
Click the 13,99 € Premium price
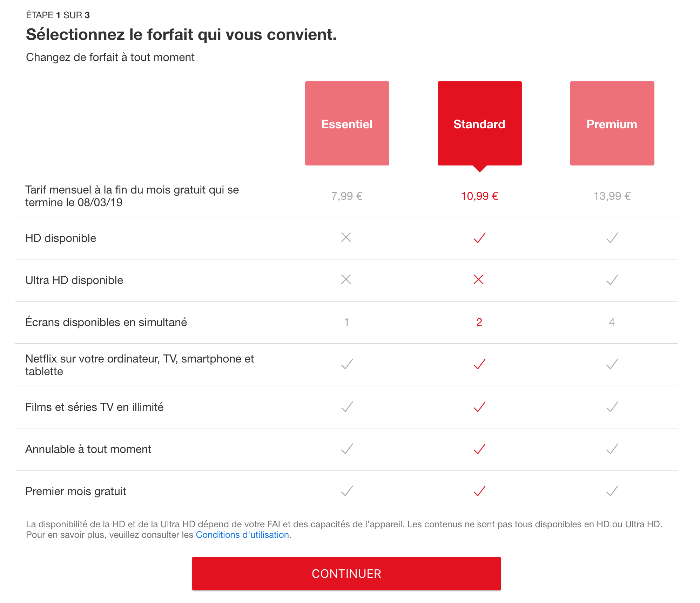point(612,196)
